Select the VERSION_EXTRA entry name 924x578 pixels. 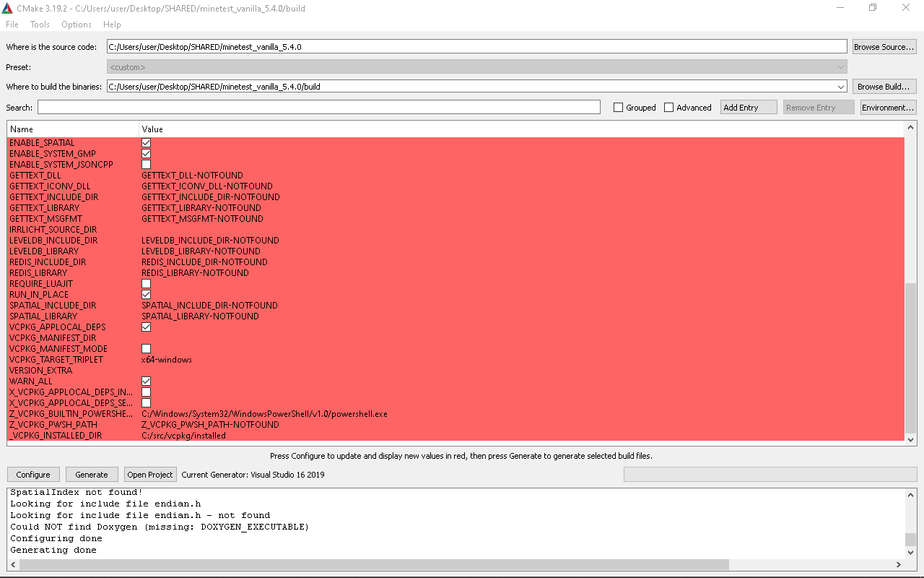40,371
